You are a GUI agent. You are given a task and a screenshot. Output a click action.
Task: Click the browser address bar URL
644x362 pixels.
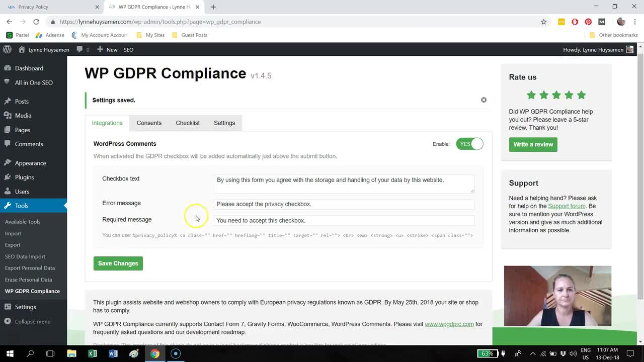click(160, 22)
